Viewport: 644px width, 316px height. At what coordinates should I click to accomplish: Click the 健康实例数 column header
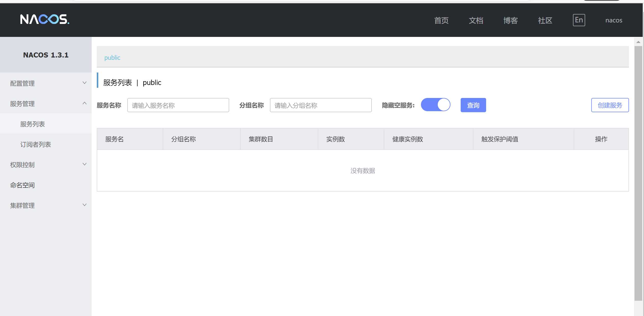(x=429, y=139)
